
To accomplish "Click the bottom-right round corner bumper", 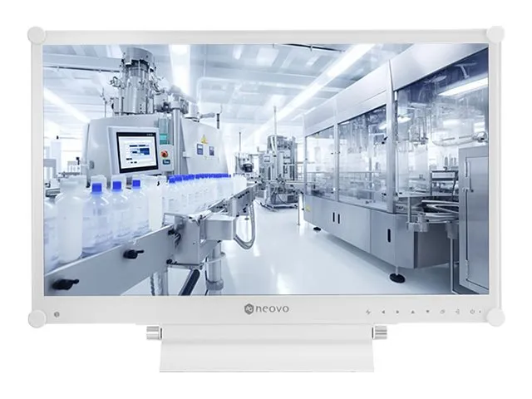I will pyautogui.click(x=495, y=317).
